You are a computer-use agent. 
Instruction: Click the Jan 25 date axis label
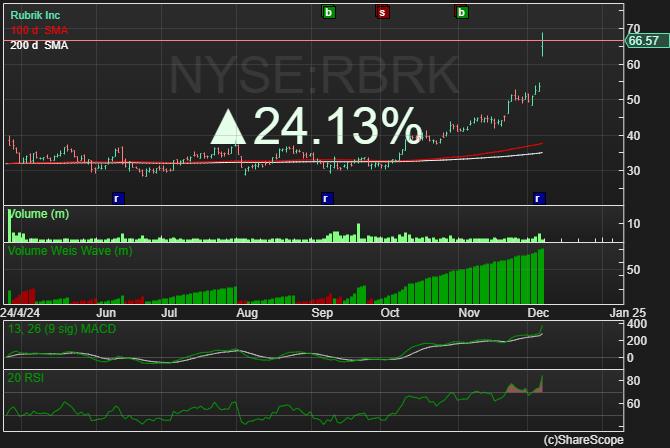pyautogui.click(x=628, y=313)
